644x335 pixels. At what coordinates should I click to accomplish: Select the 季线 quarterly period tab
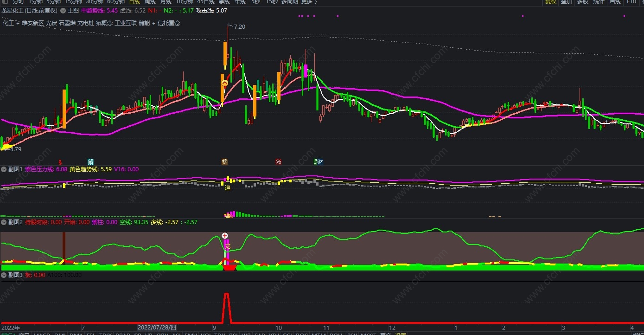pos(224,2)
